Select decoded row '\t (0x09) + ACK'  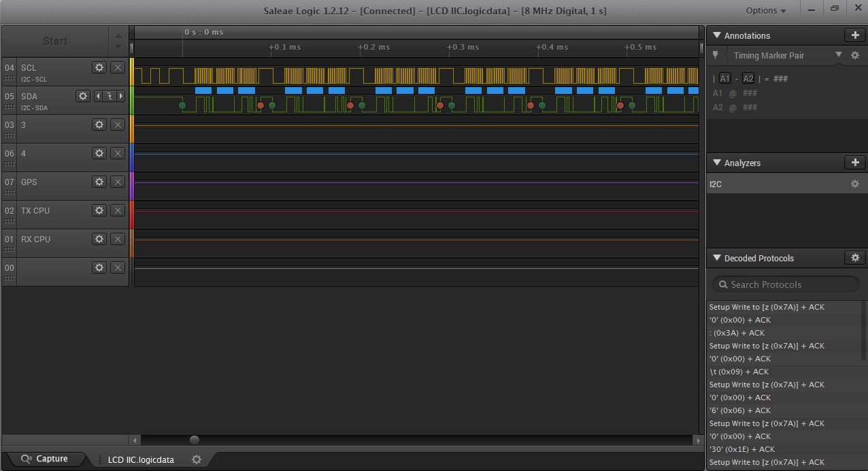click(785, 372)
